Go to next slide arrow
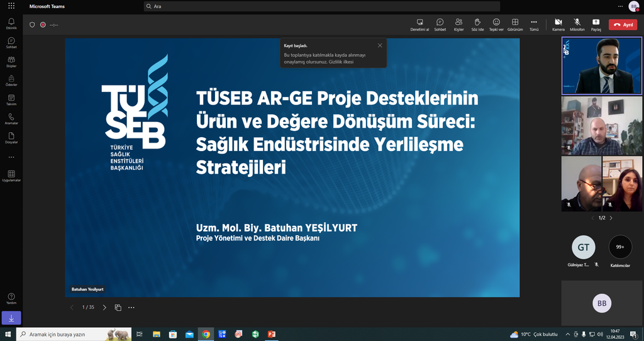The width and height of the screenshot is (644, 341). (104, 307)
